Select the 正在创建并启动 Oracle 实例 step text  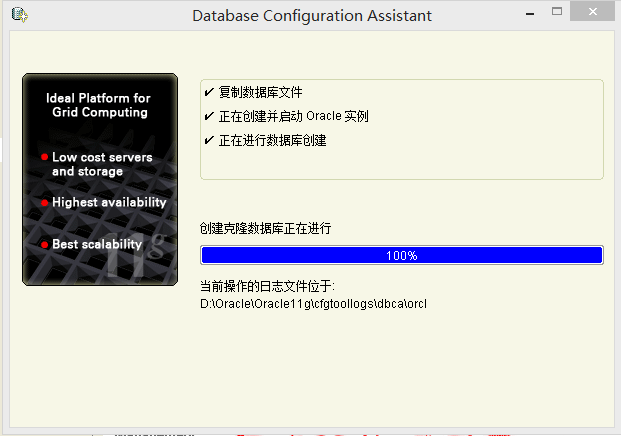pyautogui.click(x=293, y=116)
